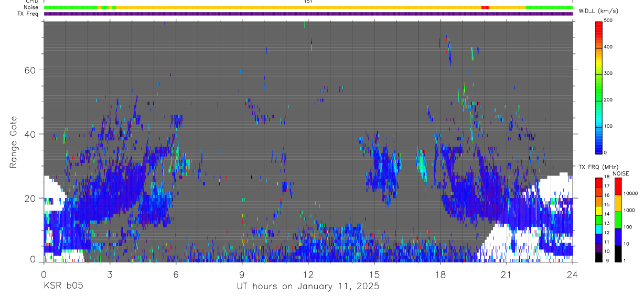This screenshot has height=297, width=644.
Task: Click the '300' colorbar tick label
Action: point(608,73)
